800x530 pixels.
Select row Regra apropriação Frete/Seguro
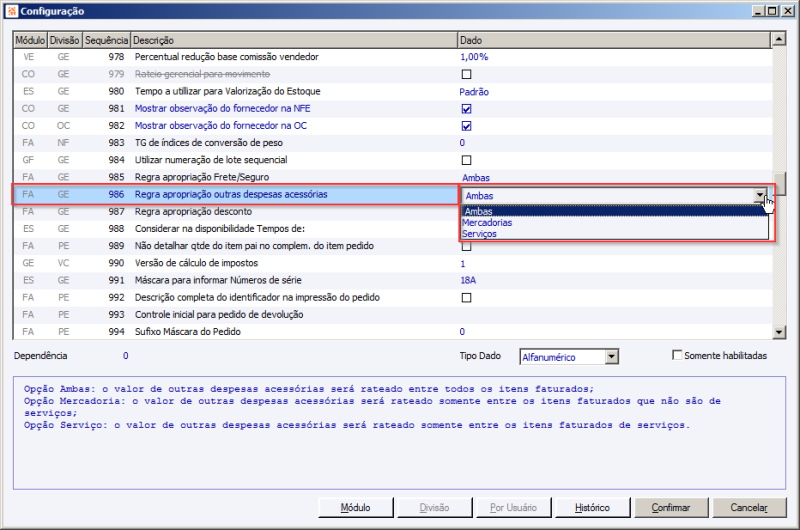click(393, 177)
